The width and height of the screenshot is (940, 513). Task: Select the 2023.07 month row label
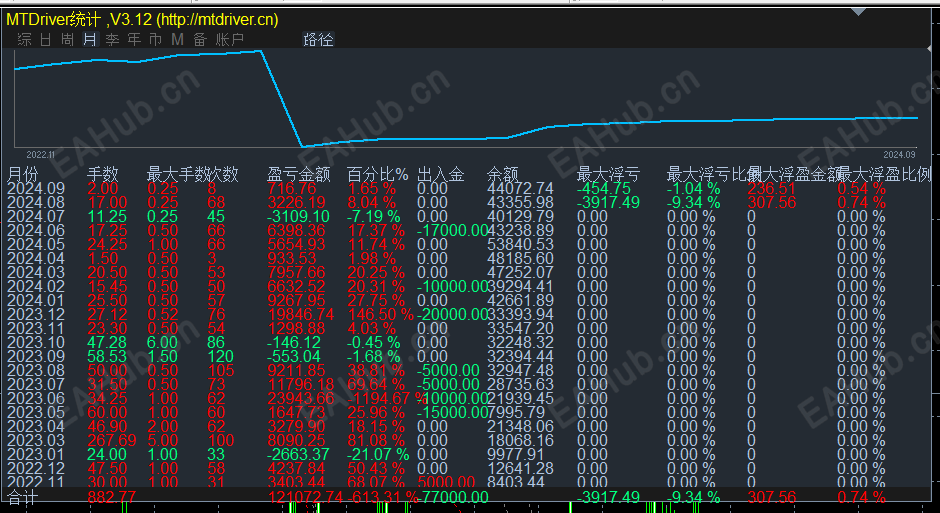click(x=36, y=385)
